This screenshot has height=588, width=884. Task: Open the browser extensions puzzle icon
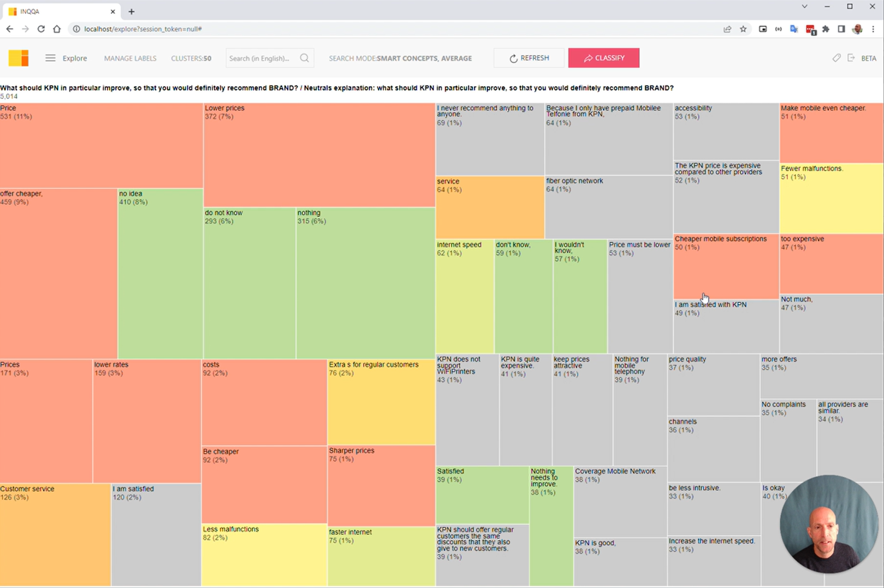[x=826, y=29]
